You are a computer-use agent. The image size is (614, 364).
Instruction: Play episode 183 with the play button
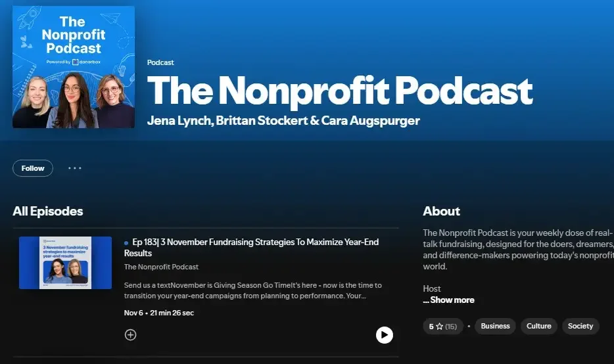(x=384, y=335)
